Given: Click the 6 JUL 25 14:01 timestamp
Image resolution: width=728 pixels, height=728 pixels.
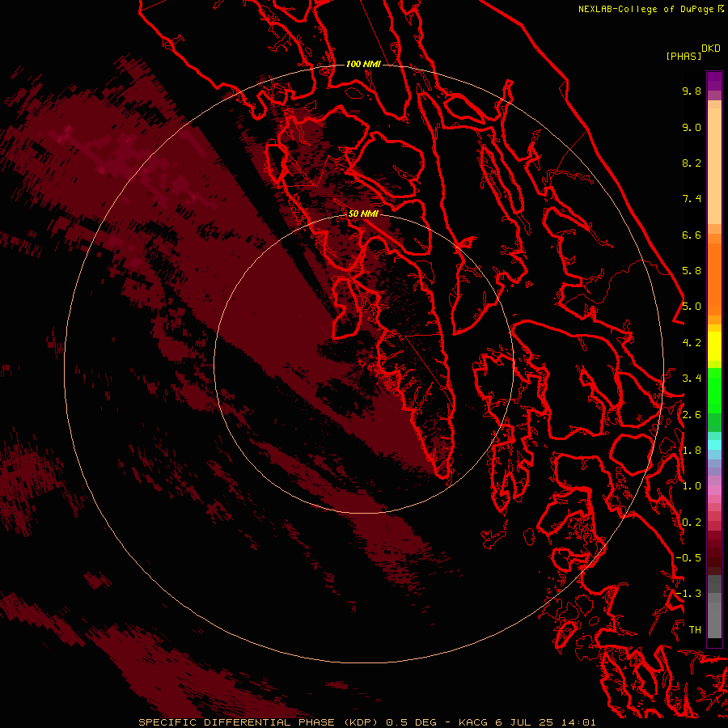Looking at the screenshot, I should coord(545,722).
